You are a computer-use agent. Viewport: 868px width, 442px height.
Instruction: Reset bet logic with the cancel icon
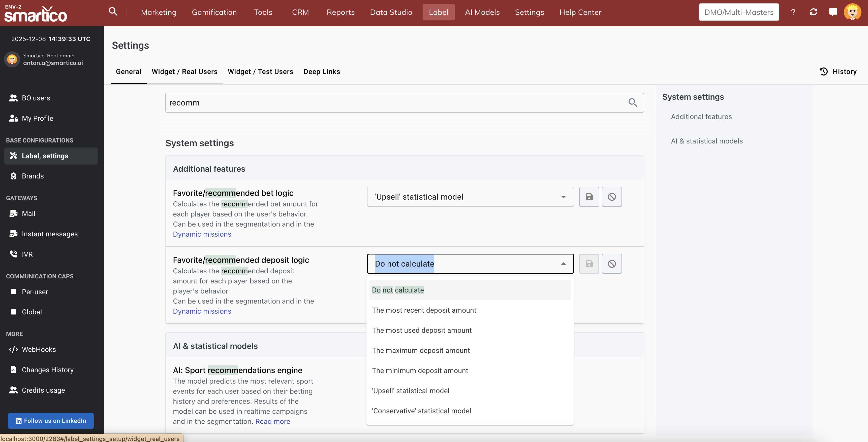pos(612,197)
